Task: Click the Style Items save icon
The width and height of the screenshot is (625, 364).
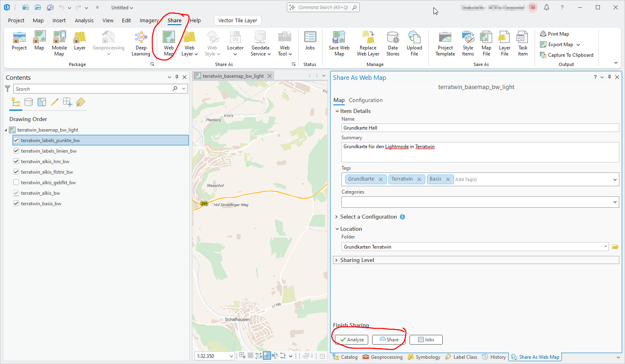Action: [468, 43]
